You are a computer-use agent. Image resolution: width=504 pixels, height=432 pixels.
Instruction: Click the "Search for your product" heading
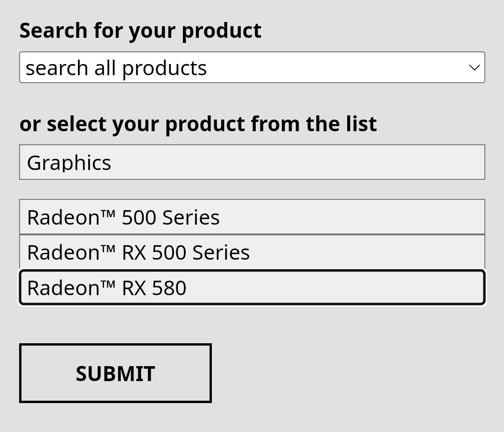click(x=140, y=31)
